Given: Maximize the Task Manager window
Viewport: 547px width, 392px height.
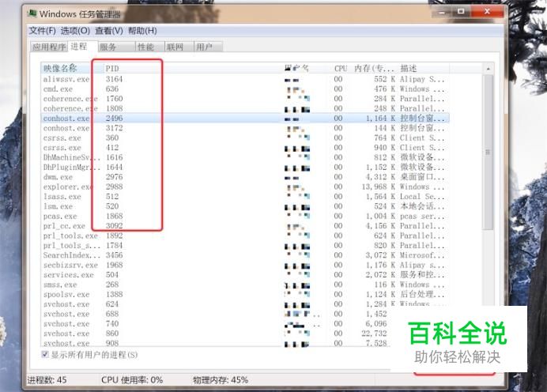Looking at the screenshot, I should tap(461, 12).
